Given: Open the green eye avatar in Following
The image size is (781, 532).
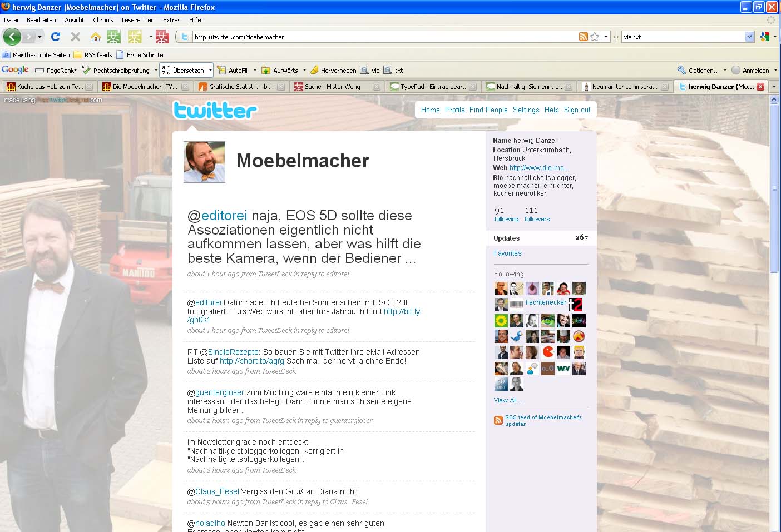Looking at the screenshot, I should (x=548, y=321).
